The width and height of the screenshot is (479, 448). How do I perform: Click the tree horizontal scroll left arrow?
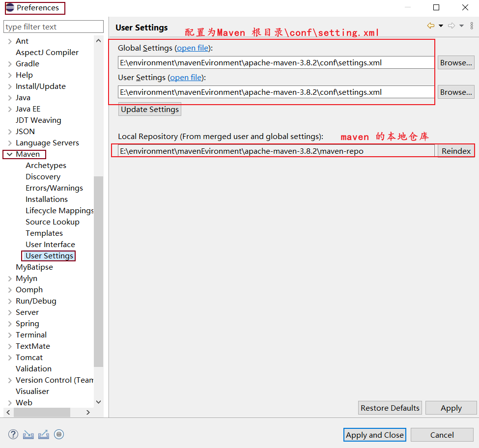point(8,412)
